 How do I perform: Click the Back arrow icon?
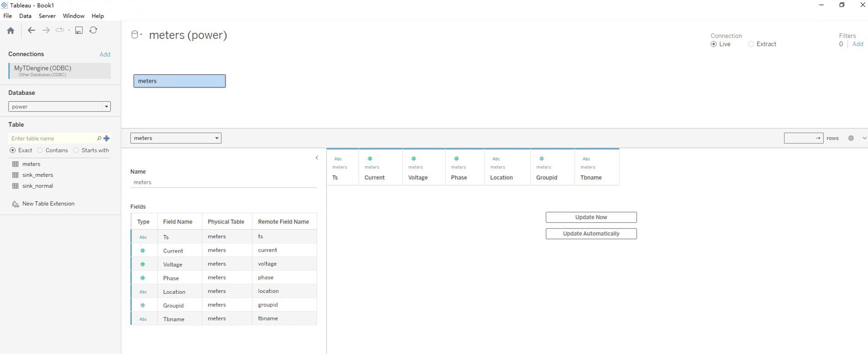pyautogui.click(x=31, y=30)
